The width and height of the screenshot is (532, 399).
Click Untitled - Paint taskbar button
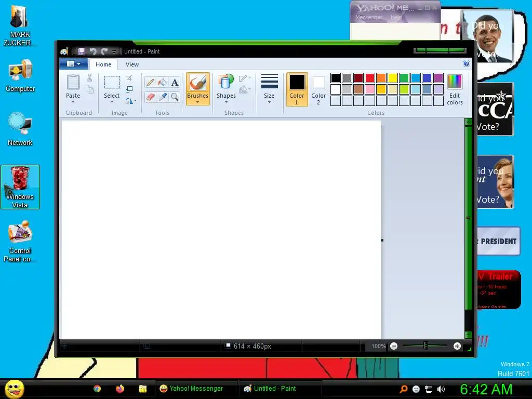tap(280, 389)
